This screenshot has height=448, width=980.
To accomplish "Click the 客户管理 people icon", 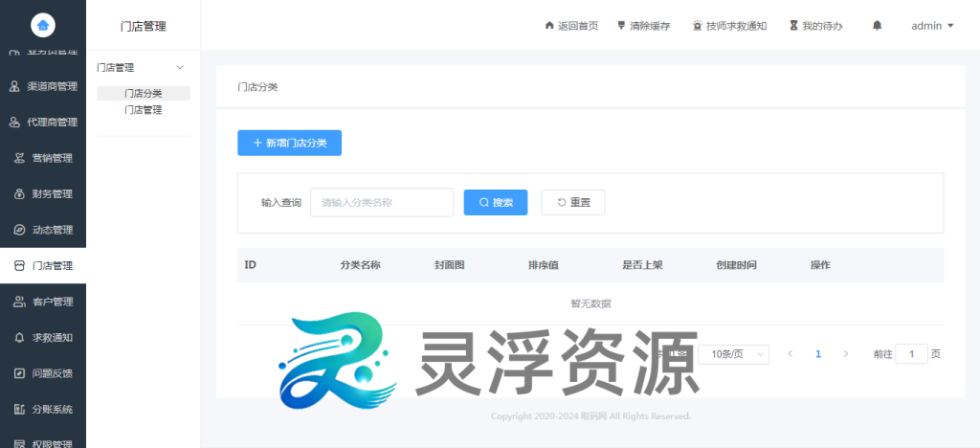I will click(19, 302).
